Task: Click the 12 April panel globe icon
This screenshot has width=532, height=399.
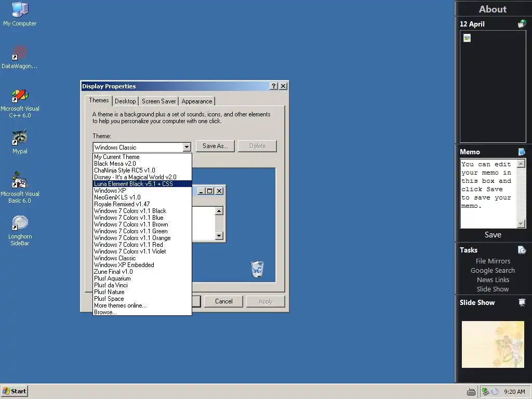Action: click(522, 24)
